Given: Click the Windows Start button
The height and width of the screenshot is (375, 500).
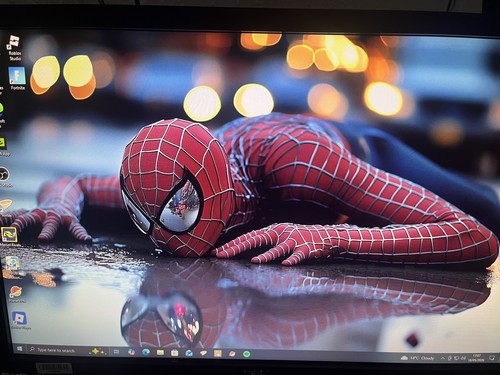Looking at the screenshot, I should click(19, 349).
